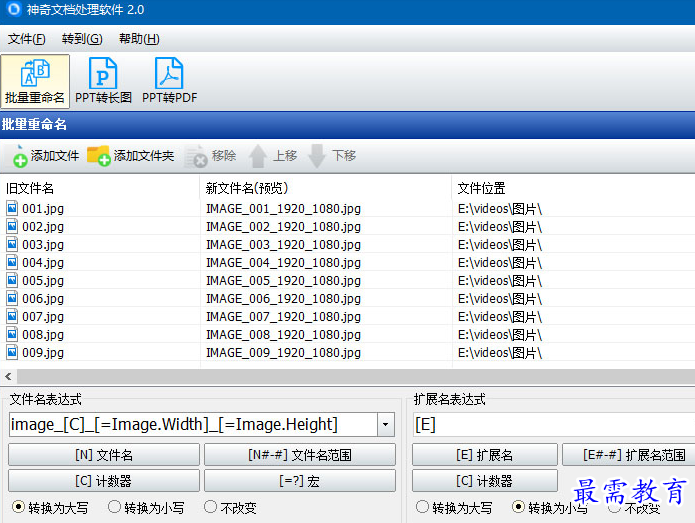
Task: Click the [=?] 宏 button
Action: (300, 481)
